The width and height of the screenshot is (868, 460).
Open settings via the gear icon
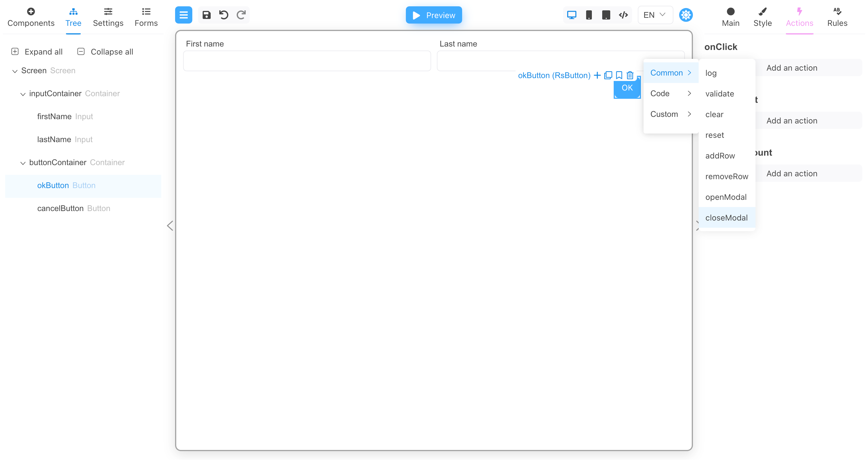pyautogui.click(x=686, y=15)
